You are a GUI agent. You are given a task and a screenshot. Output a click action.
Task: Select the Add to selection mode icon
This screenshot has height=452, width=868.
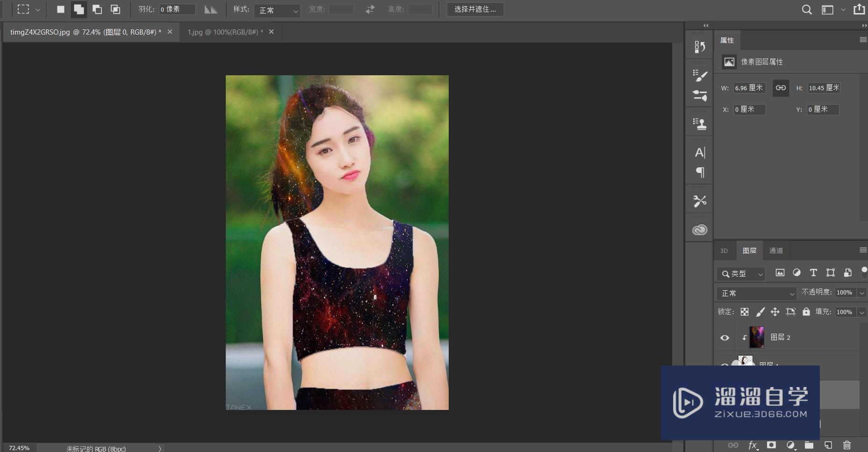coord(79,9)
